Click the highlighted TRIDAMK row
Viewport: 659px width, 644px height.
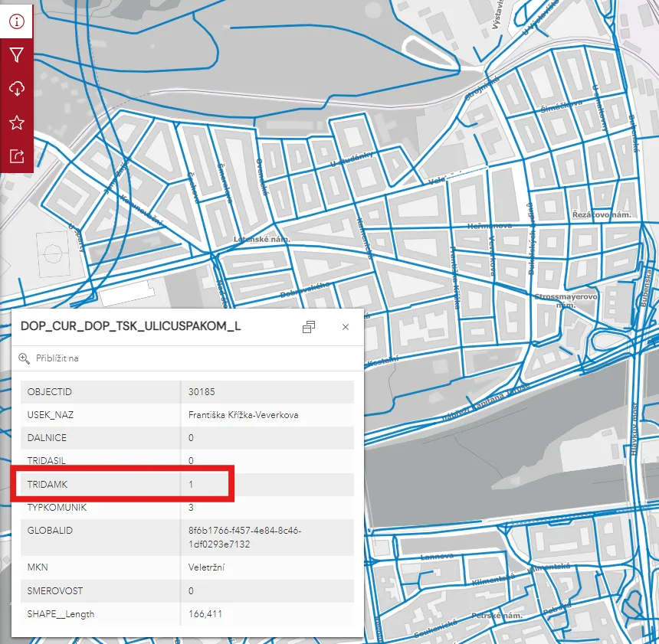[x=123, y=484]
